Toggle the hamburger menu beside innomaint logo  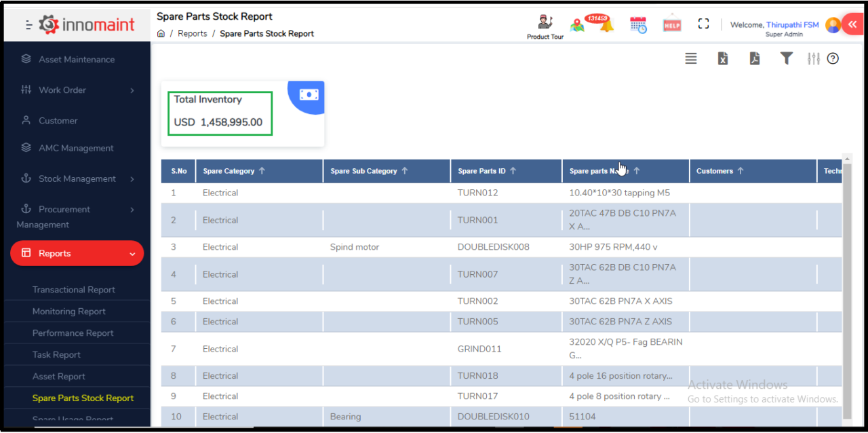pos(28,24)
